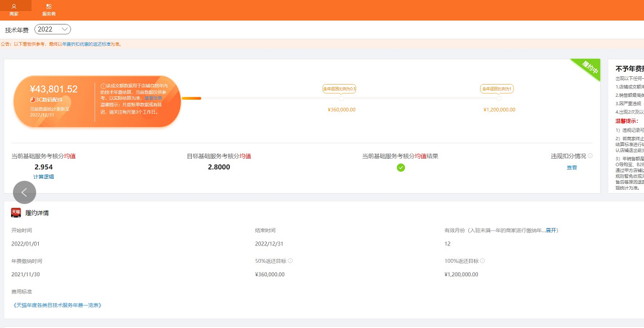Switch to the 服务商 tab
This screenshot has width=644, height=328.
[48, 9]
